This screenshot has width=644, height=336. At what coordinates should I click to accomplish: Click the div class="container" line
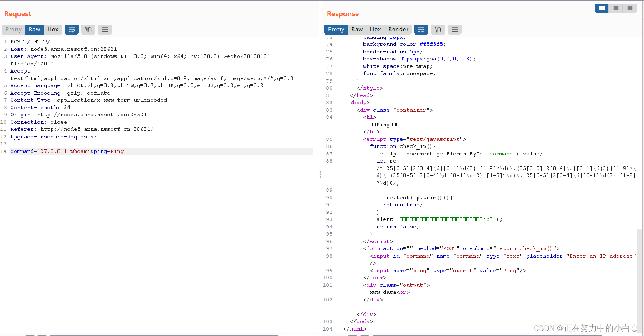[x=395, y=110]
